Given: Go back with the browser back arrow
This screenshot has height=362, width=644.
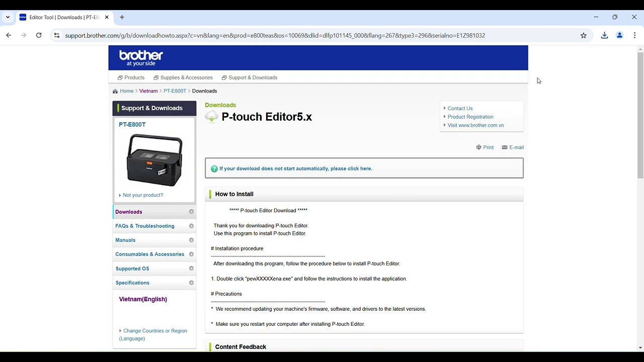Looking at the screenshot, I should (9, 35).
